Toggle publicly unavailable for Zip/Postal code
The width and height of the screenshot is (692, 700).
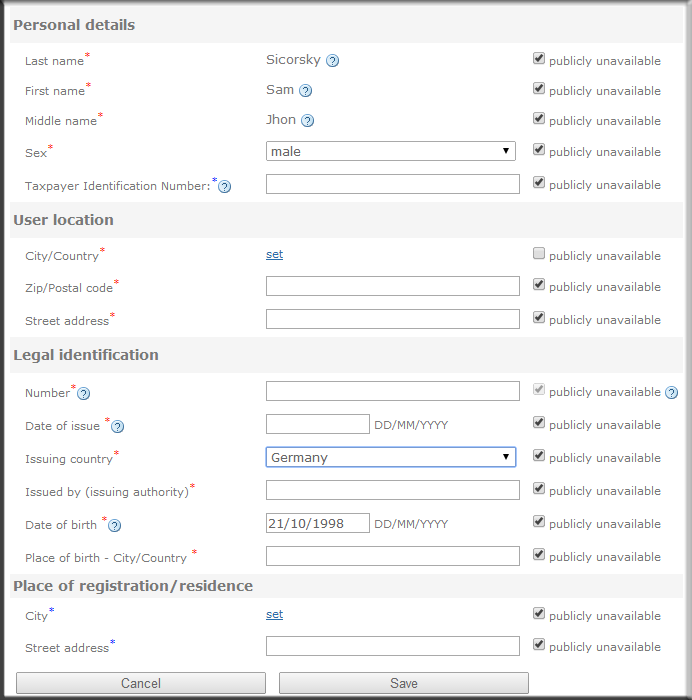pos(539,285)
